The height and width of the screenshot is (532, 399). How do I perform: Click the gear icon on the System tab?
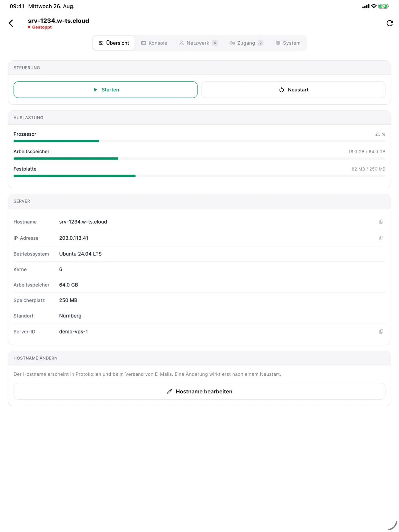[278, 43]
